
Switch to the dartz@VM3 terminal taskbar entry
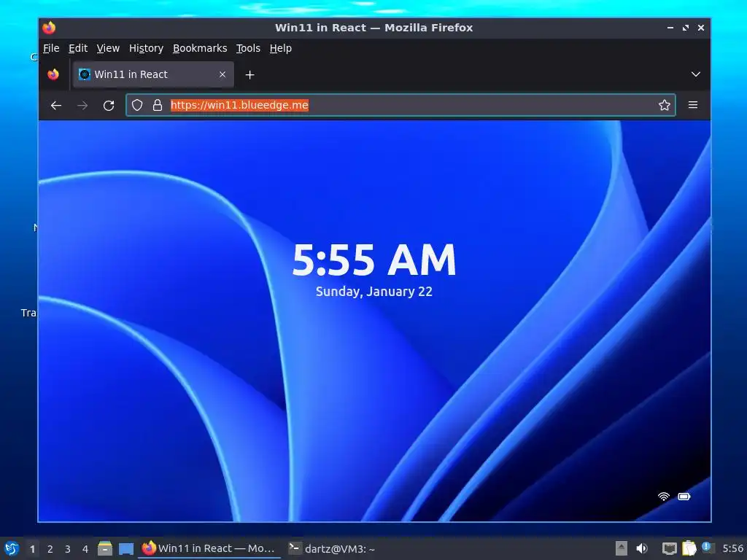tap(332, 548)
